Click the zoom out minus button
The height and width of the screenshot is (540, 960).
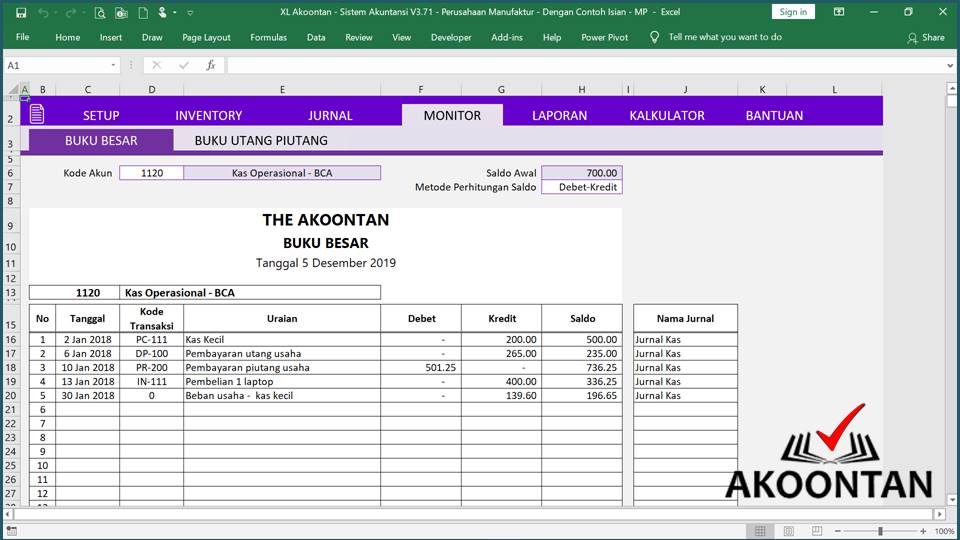838,531
